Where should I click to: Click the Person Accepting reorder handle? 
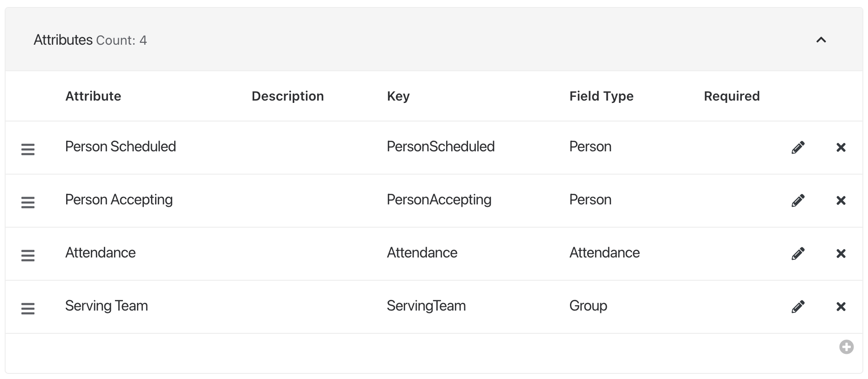(28, 202)
